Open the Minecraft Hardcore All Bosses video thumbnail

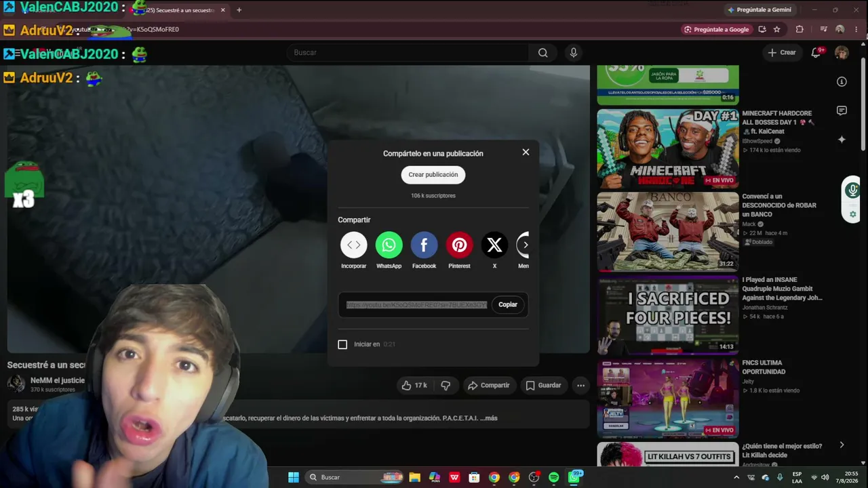tap(668, 148)
